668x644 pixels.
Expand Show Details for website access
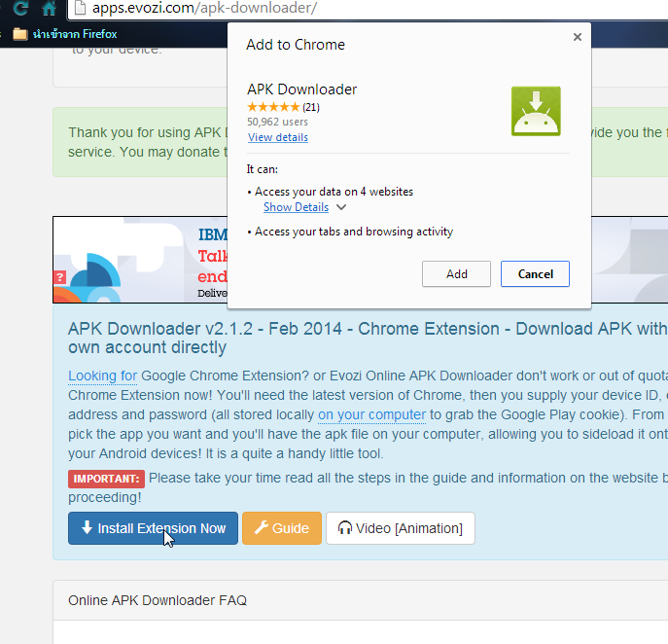pyautogui.click(x=297, y=207)
